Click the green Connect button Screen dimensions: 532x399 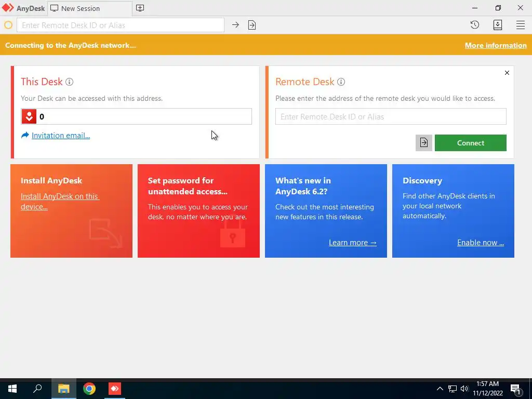click(x=471, y=143)
